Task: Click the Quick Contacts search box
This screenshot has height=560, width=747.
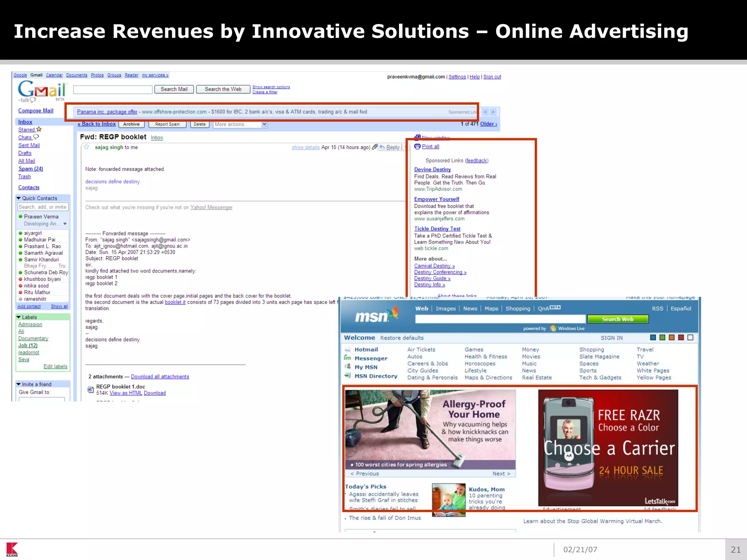Action: [x=43, y=207]
